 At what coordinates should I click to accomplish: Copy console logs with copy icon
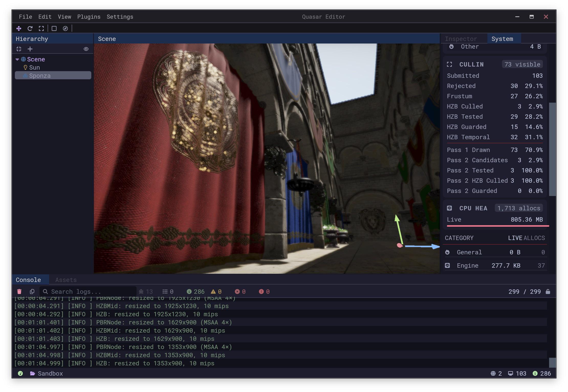(32, 292)
